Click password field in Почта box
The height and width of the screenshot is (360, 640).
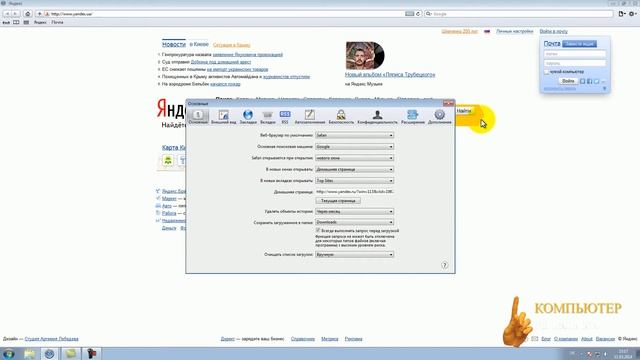(575, 63)
